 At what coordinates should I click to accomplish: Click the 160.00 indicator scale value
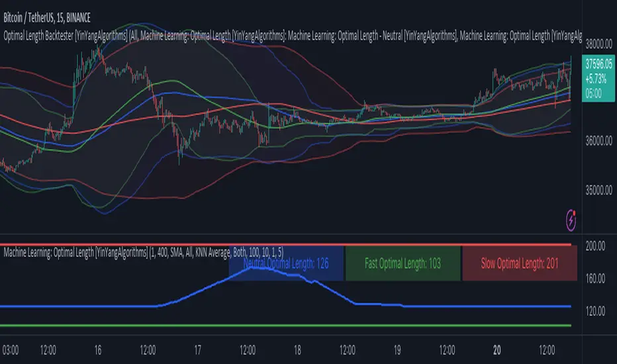[x=595, y=279]
